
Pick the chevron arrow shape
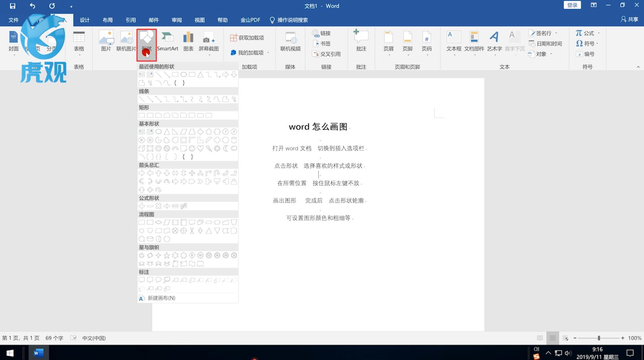(200, 181)
